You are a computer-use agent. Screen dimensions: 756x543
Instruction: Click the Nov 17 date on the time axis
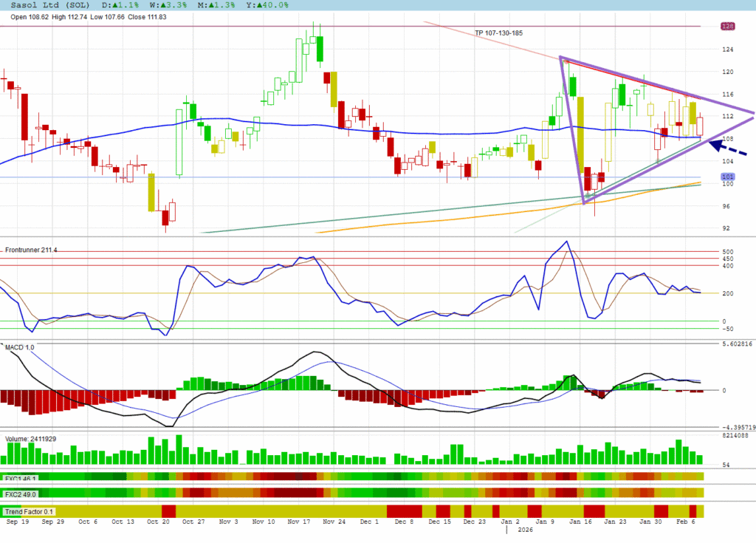coord(299,522)
